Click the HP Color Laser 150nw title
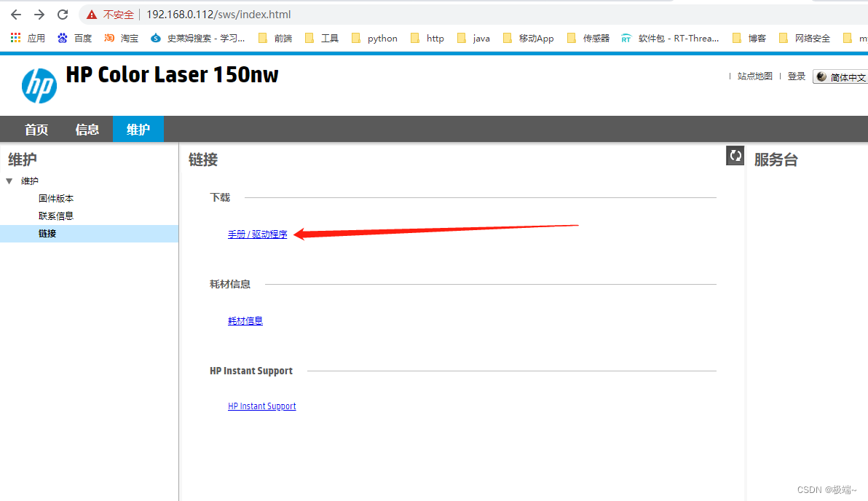Image resolution: width=868 pixels, height=501 pixels. 172,75
